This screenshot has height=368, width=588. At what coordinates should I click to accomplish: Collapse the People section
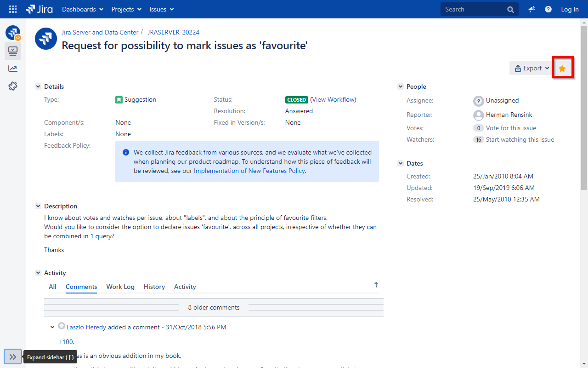tap(401, 86)
